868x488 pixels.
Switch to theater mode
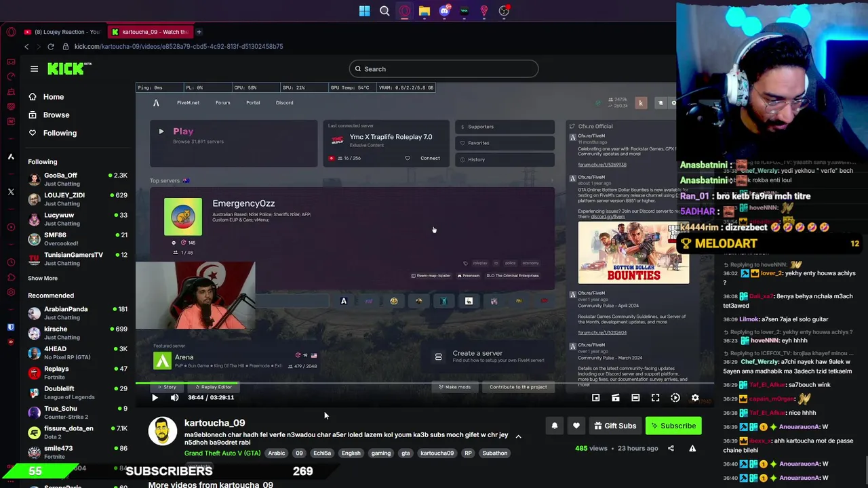(x=635, y=398)
